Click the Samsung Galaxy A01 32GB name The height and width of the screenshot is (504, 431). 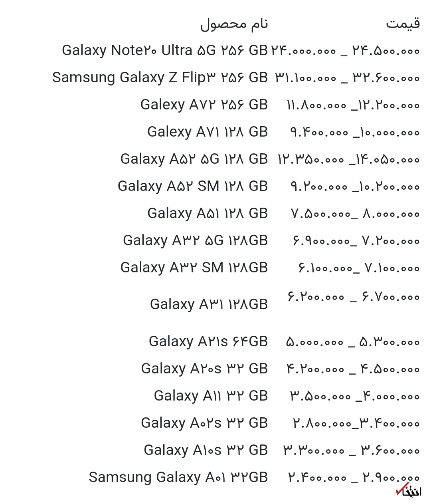click(x=178, y=477)
